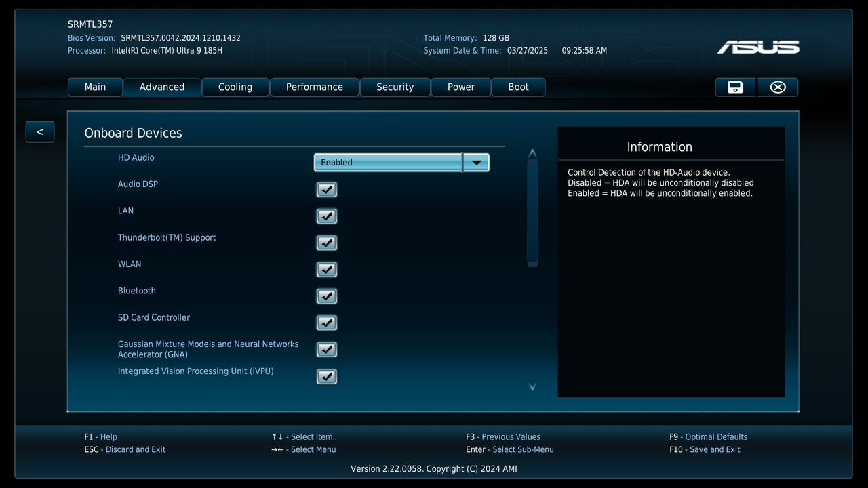Click the SRMTL357 title text
868x488 pixels.
[90, 24]
